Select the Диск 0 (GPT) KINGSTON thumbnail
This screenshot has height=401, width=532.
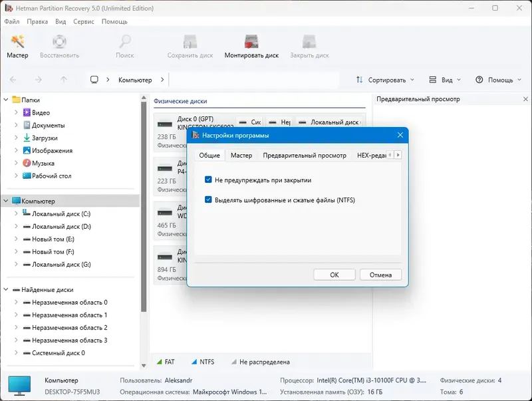coord(166,123)
